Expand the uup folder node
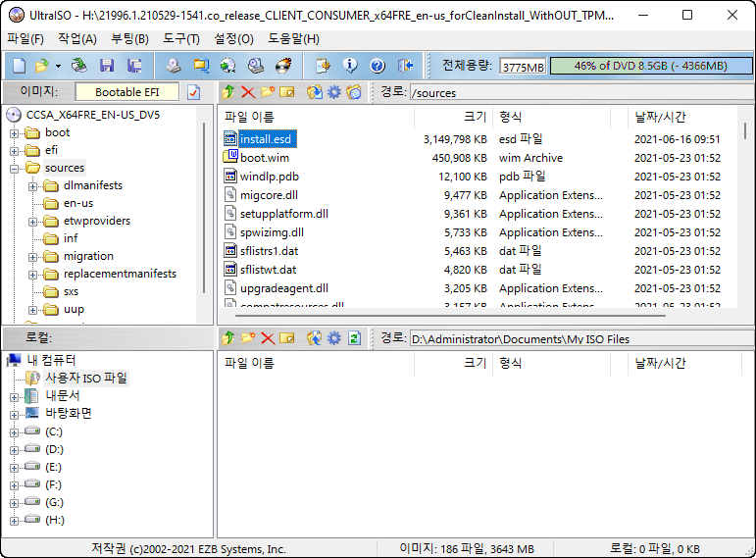Image resolution: width=756 pixels, height=558 pixels. click(32, 310)
